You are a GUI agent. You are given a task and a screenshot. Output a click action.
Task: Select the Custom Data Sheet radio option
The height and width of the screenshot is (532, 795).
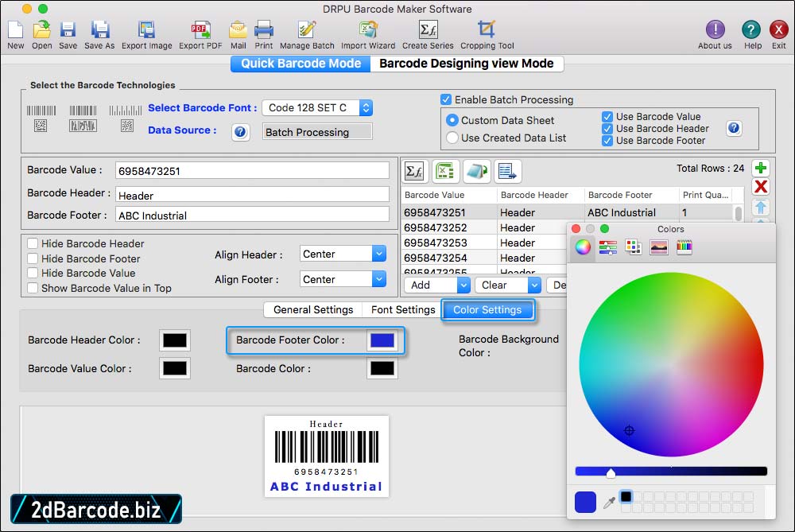click(452, 120)
